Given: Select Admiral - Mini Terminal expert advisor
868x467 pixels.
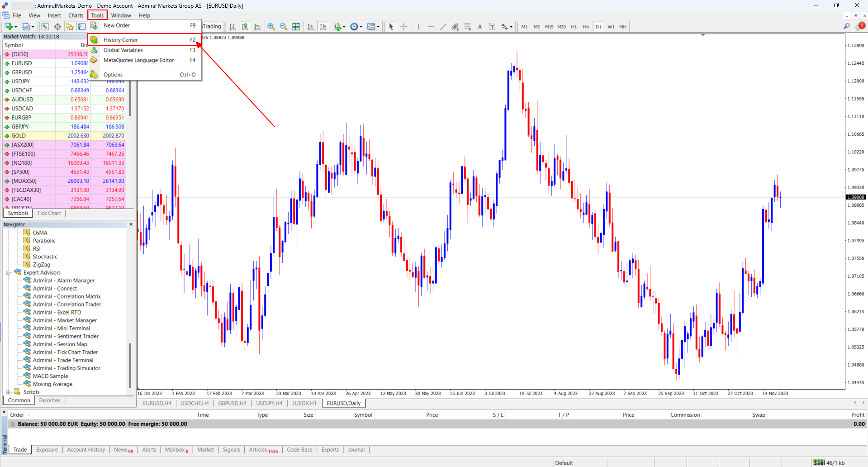Looking at the screenshot, I should pyautogui.click(x=62, y=329).
